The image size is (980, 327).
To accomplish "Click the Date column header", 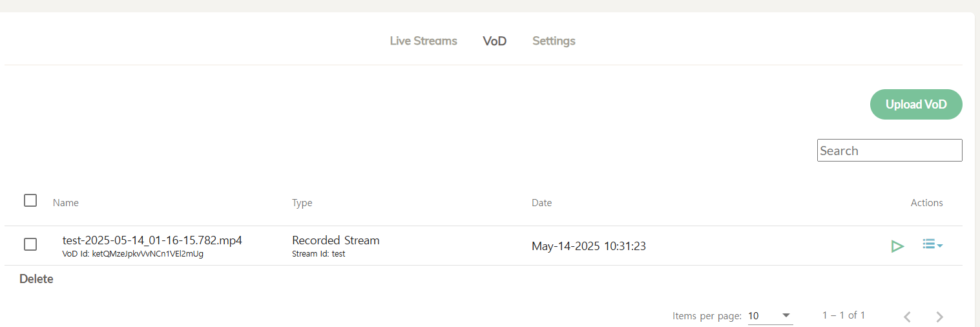I will [x=541, y=203].
